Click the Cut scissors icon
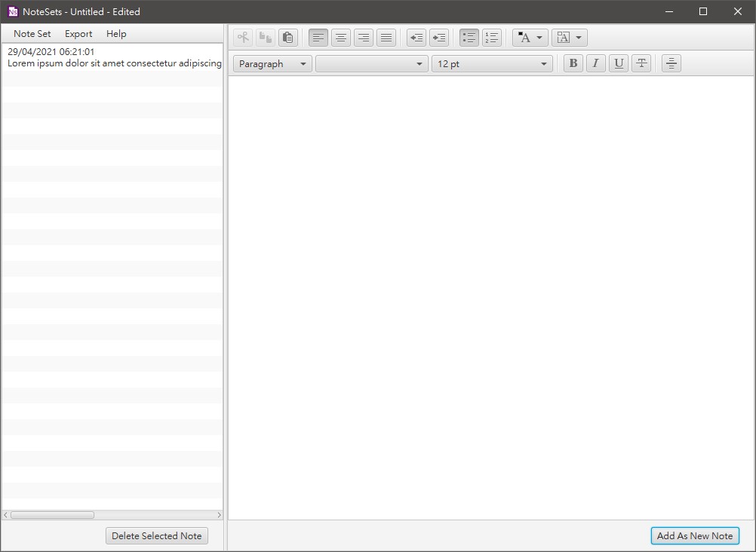 [x=243, y=38]
